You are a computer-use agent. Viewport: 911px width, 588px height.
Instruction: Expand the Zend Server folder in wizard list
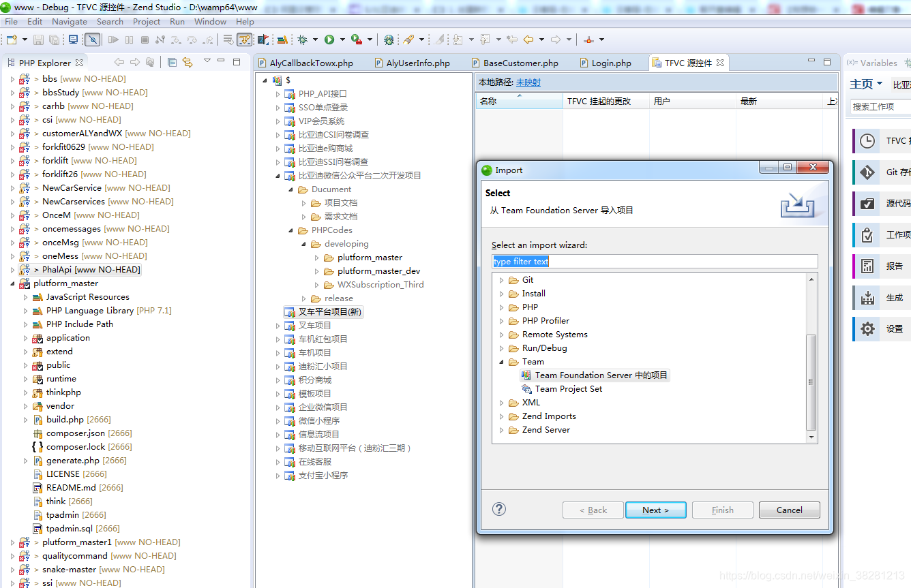(502, 430)
